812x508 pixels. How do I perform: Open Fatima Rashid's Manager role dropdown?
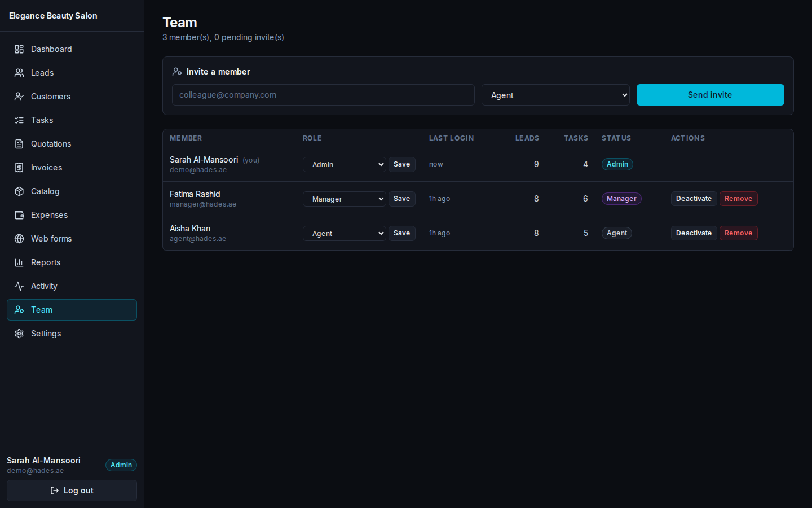pos(344,199)
